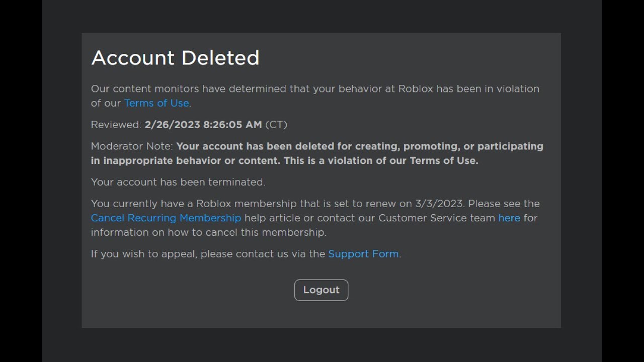Click the black bar right of the page
The width and height of the screenshot is (644, 362).
point(623,181)
